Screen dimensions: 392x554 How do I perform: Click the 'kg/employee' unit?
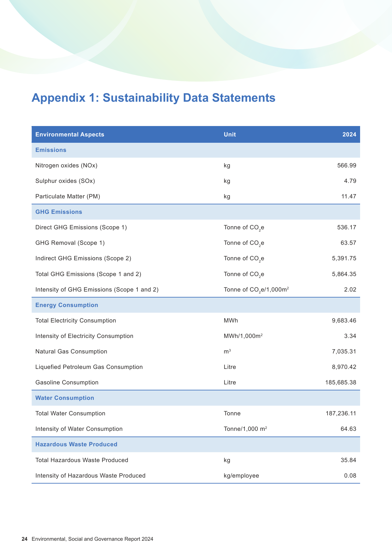[x=241, y=476]
